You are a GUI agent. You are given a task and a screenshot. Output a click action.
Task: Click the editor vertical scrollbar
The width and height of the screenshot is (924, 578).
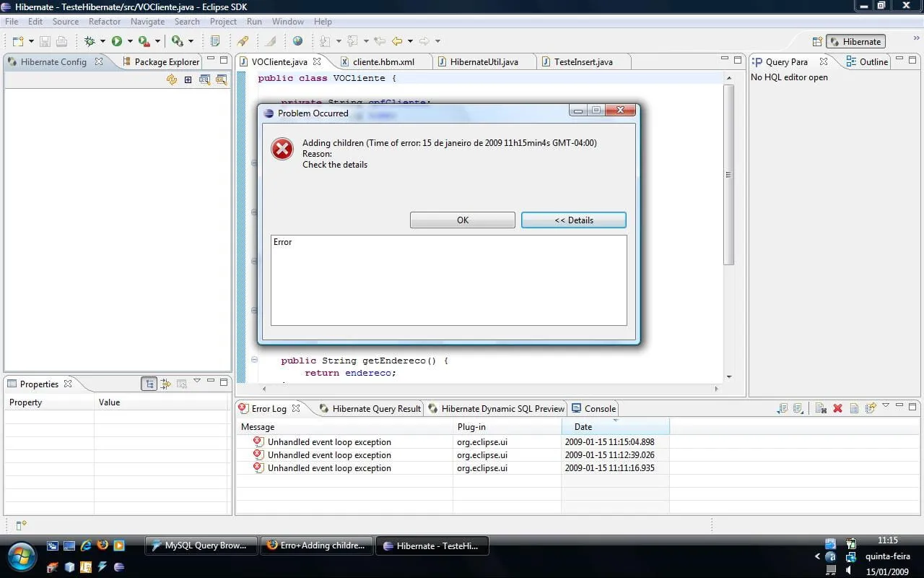coord(728,175)
